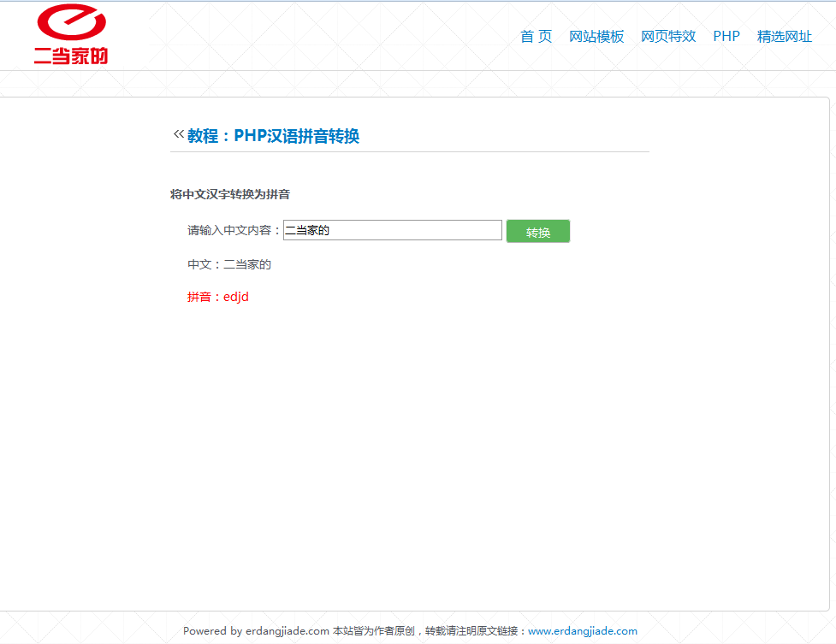Image resolution: width=836 pixels, height=644 pixels.
Task: Open the 首 页 navigation link
Action: 536,36
